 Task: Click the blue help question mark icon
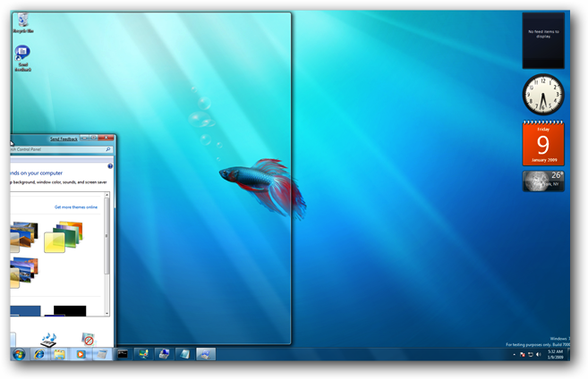point(110,166)
